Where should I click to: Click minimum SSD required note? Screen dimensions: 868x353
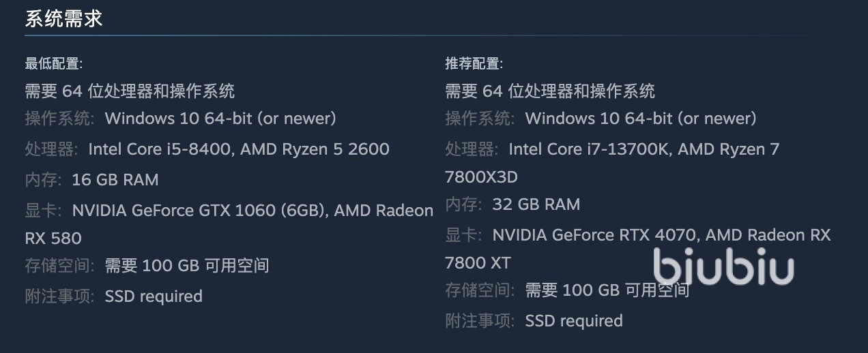click(x=154, y=296)
